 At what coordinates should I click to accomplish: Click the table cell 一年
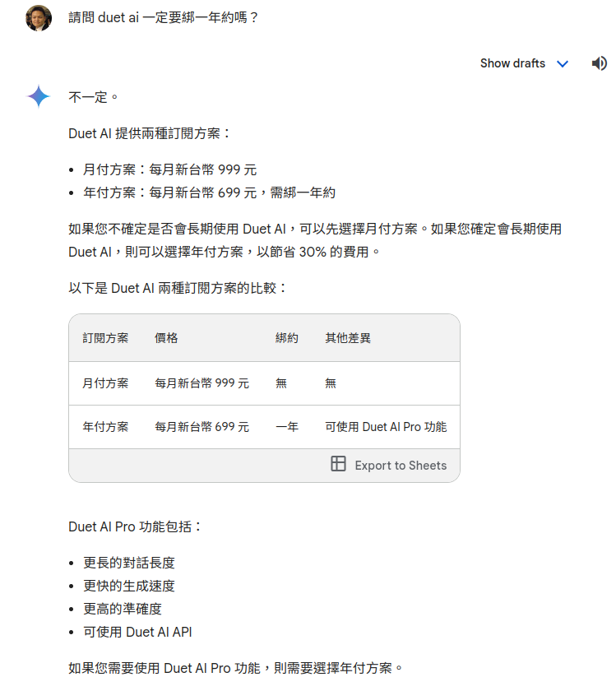point(287,427)
